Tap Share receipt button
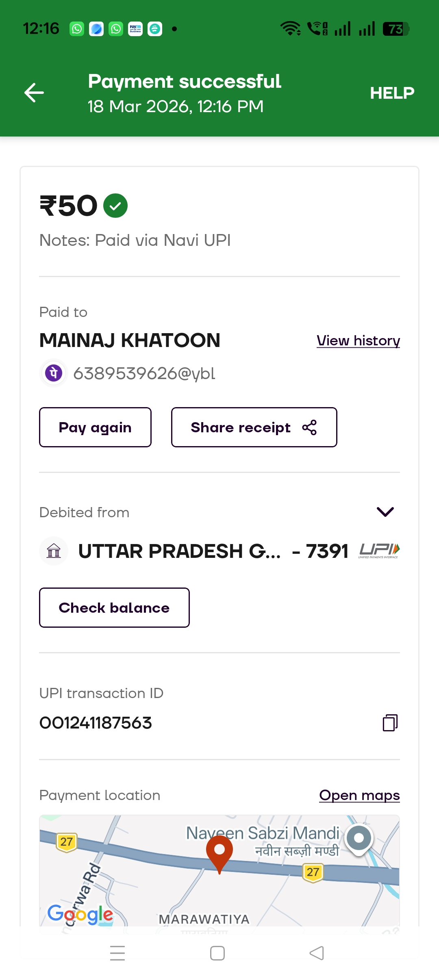 tap(254, 427)
